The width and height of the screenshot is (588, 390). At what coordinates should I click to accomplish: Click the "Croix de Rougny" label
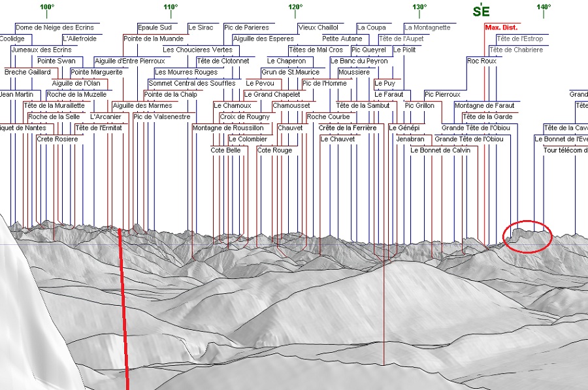[x=245, y=117]
